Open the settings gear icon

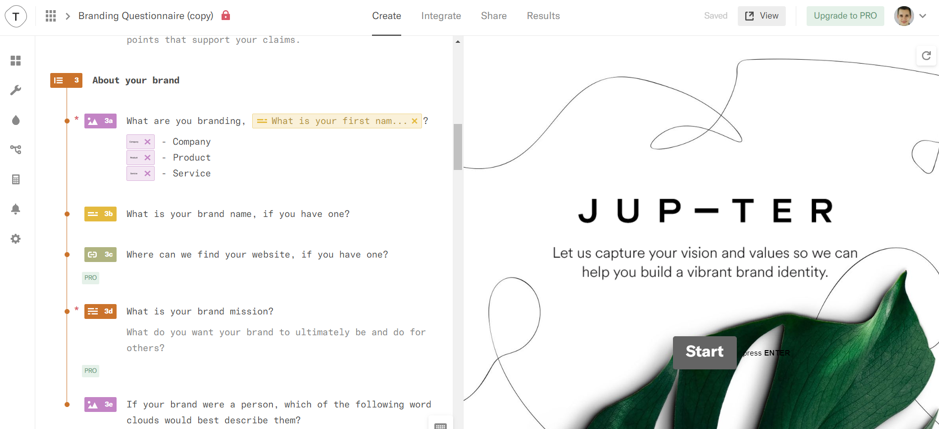pyautogui.click(x=16, y=238)
